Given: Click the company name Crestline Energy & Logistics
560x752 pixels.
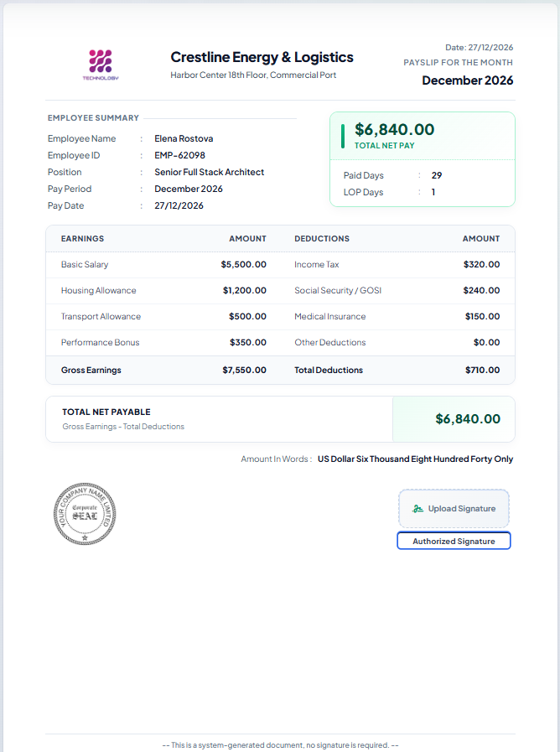Looking at the screenshot, I should 262,57.
